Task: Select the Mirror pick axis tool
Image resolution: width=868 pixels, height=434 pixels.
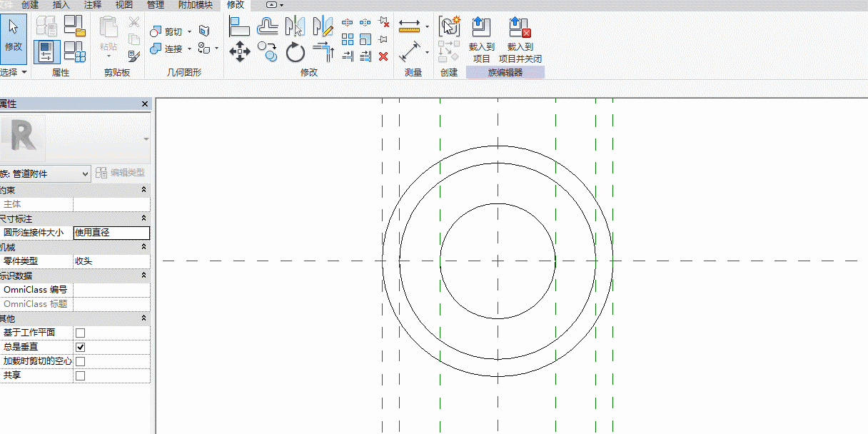Action: click(296, 26)
